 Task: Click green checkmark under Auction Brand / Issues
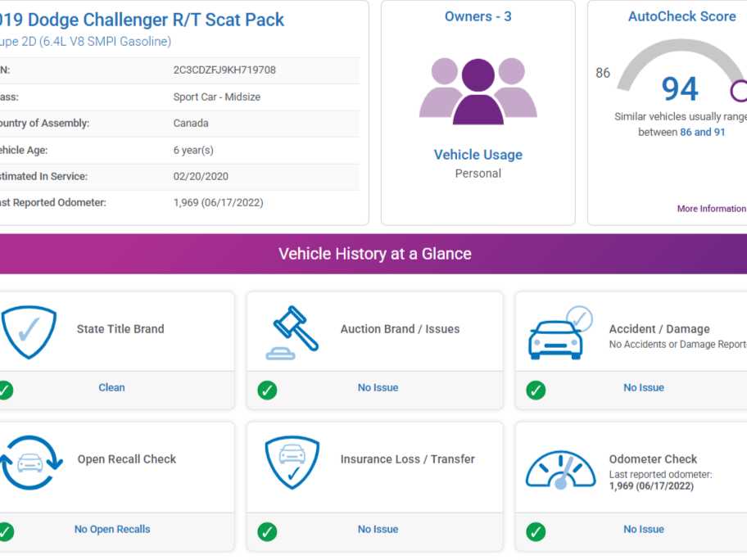tap(267, 390)
